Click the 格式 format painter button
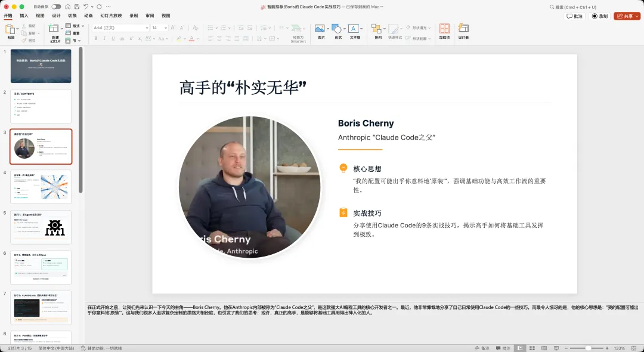Screen dimensions: 644x352 [x=29, y=41]
